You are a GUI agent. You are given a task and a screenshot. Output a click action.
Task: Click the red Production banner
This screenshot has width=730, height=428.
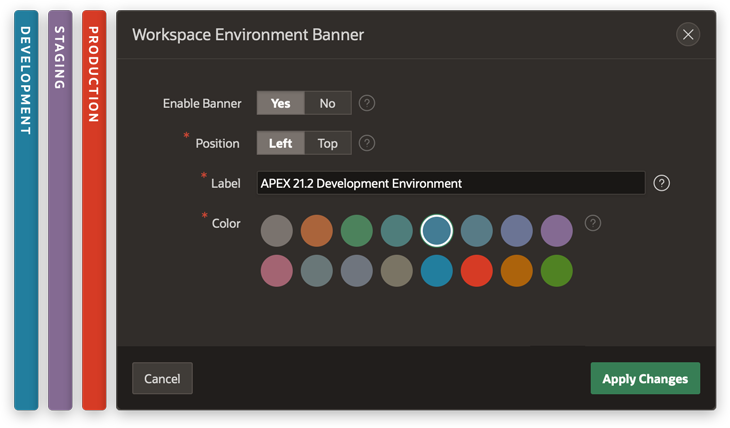94,210
